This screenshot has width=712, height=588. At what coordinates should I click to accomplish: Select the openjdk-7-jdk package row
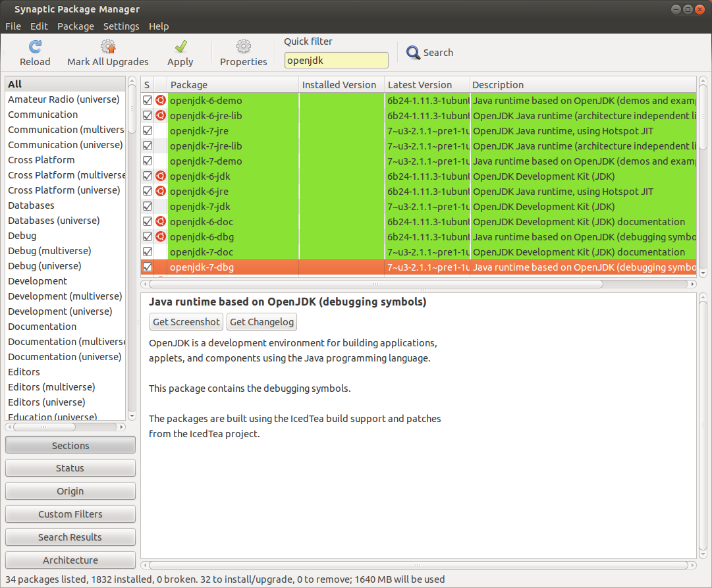tap(419, 207)
